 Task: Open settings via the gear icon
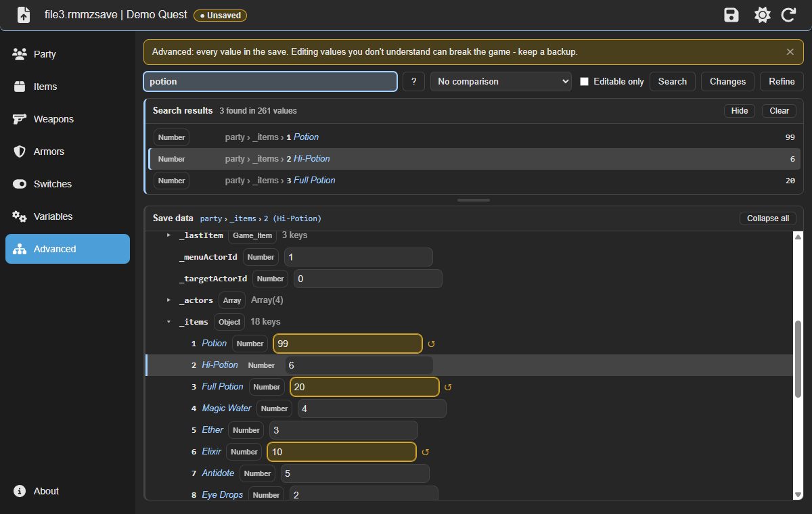pos(763,15)
